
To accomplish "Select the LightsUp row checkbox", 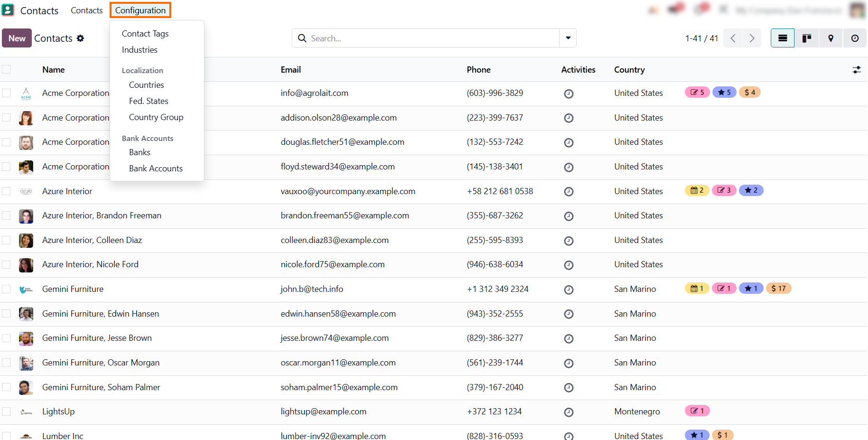I will pyautogui.click(x=6, y=412).
